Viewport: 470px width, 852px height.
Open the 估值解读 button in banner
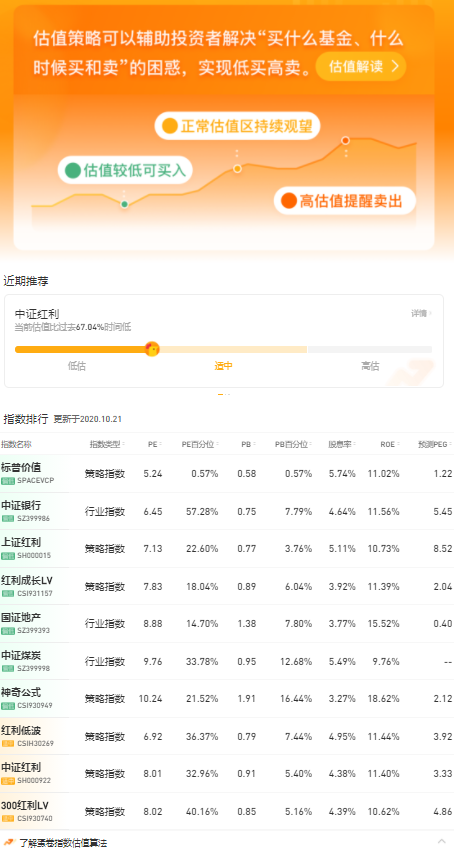(x=360, y=66)
